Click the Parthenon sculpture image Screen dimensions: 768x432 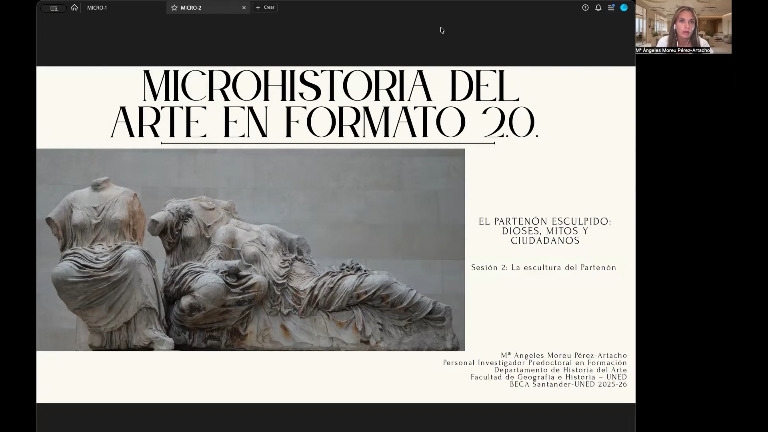[250, 250]
